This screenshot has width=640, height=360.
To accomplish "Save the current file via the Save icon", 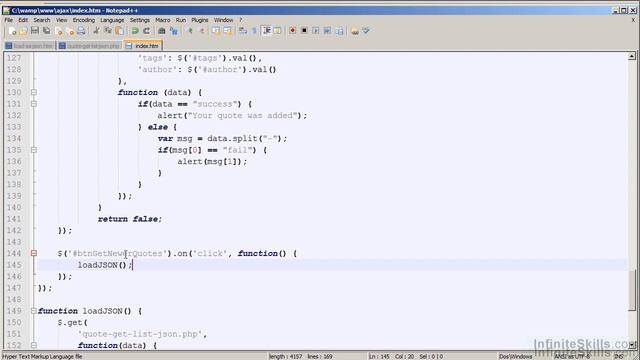I will pyautogui.click(x=35, y=31).
